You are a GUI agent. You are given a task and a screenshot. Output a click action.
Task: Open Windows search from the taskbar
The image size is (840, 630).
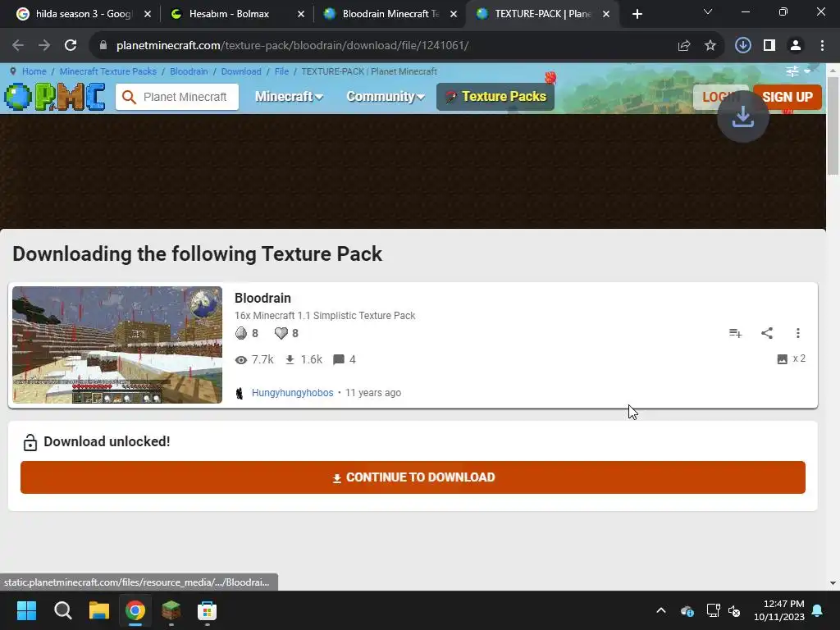pyautogui.click(x=62, y=610)
